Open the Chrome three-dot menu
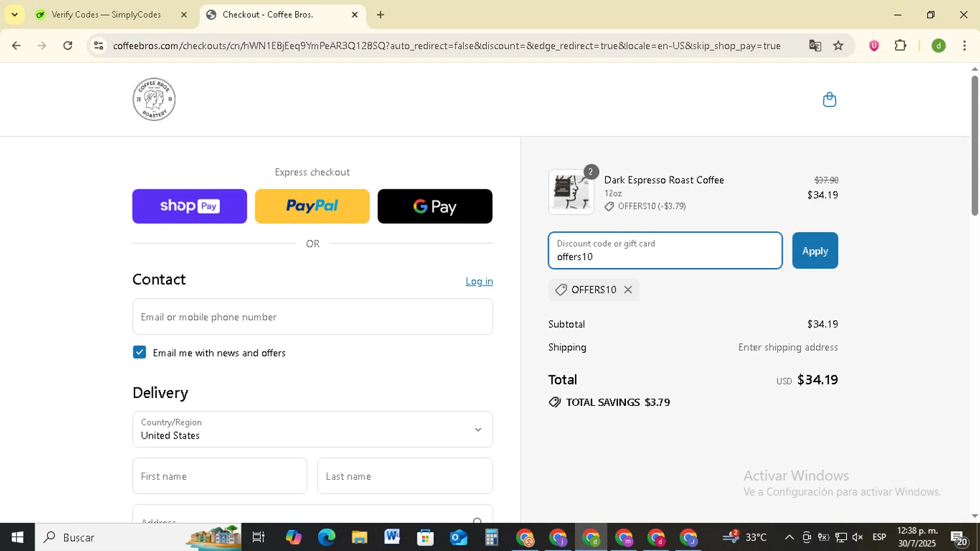980x551 pixels. 964,46
